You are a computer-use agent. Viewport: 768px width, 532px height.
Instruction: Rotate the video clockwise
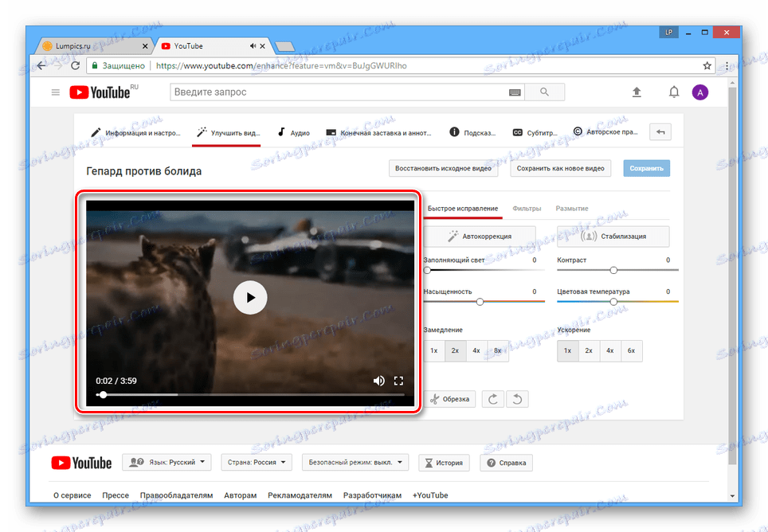pyautogui.click(x=492, y=399)
